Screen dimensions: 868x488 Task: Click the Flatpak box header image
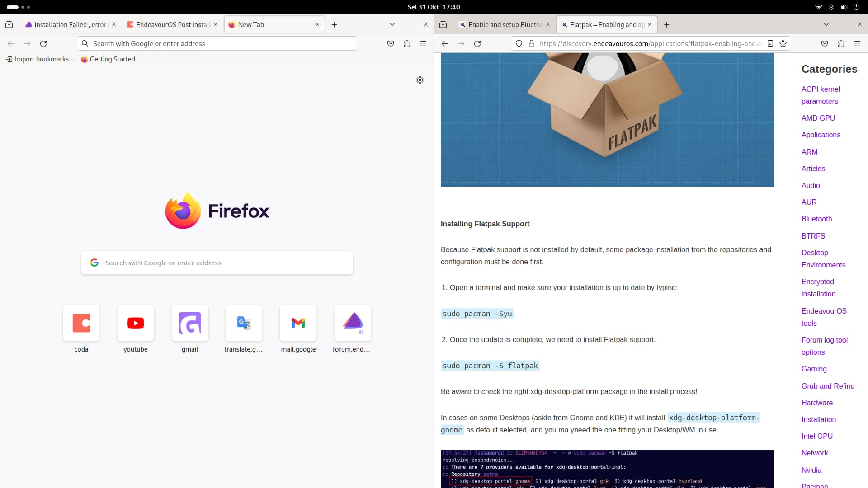(607, 119)
